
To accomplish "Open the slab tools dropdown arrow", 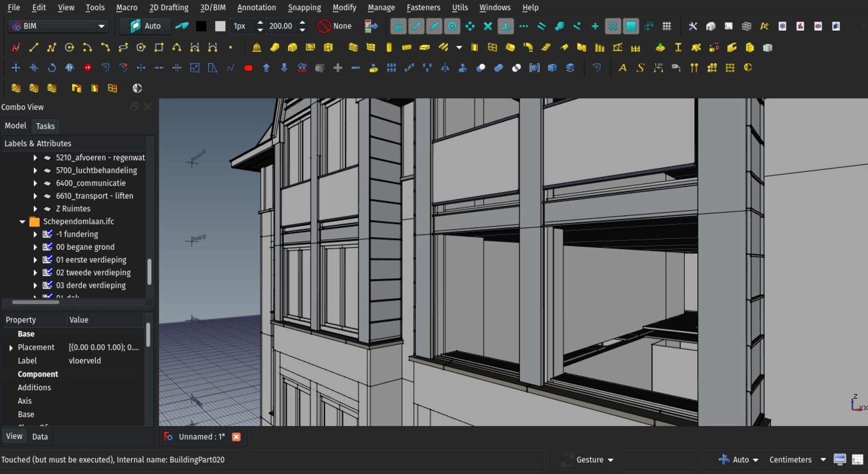I will pos(459,47).
